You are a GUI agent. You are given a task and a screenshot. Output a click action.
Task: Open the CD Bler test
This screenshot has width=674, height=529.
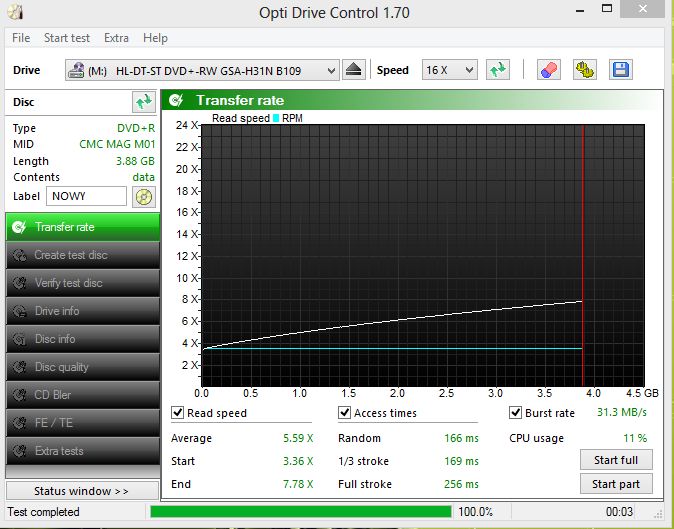click(x=83, y=395)
